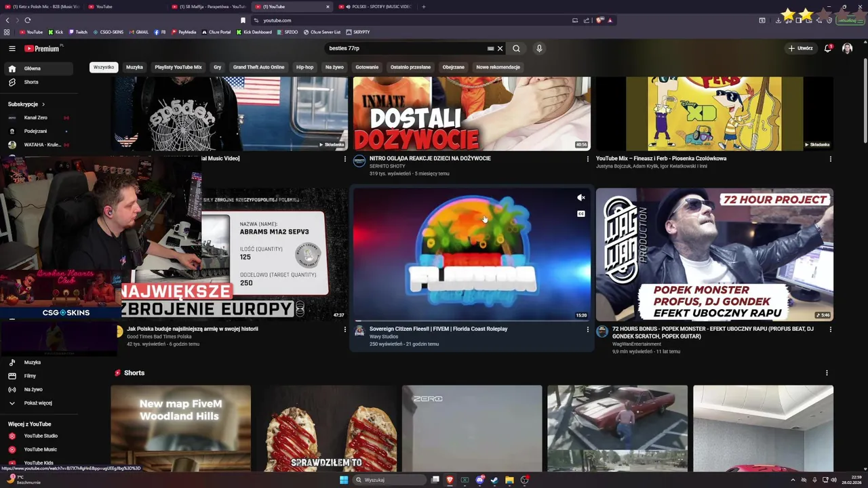Open the Sovereign Citizen Flees video title
868x488 pixels.
point(438,329)
